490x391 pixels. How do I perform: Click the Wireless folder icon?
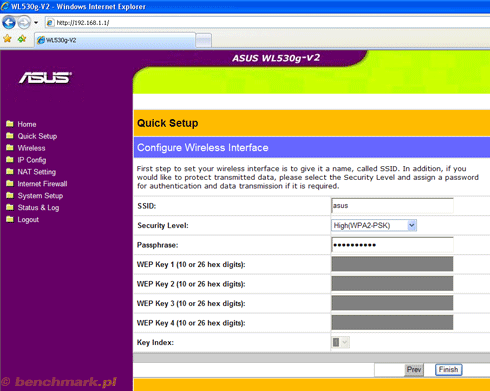10,147
